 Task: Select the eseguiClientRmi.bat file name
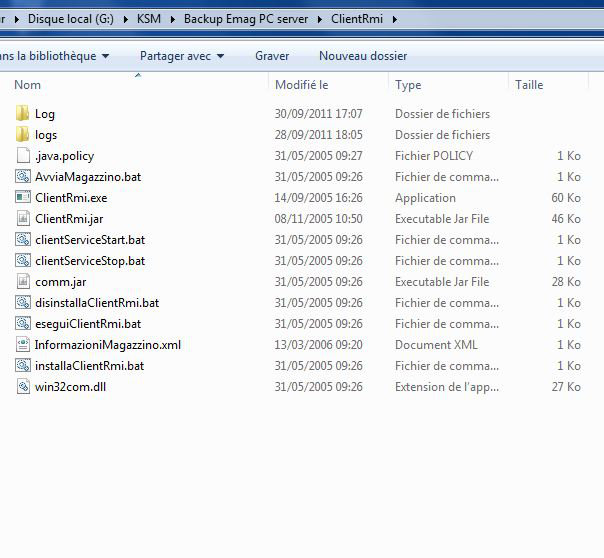click(x=88, y=324)
